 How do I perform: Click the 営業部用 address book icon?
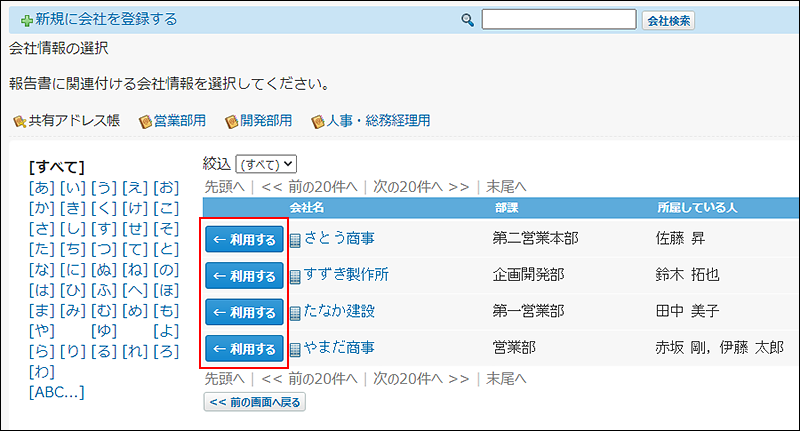click(145, 121)
